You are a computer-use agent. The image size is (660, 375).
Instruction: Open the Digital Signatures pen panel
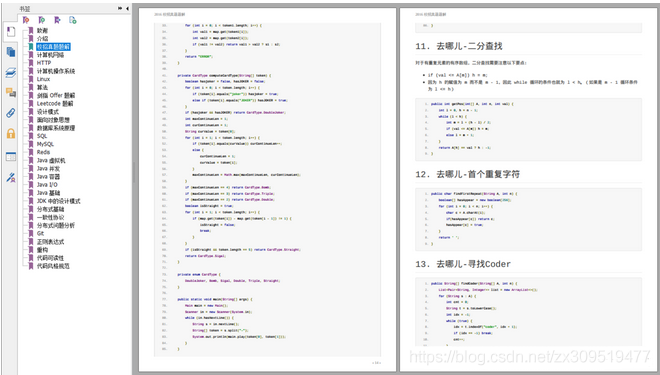(11, 177)
